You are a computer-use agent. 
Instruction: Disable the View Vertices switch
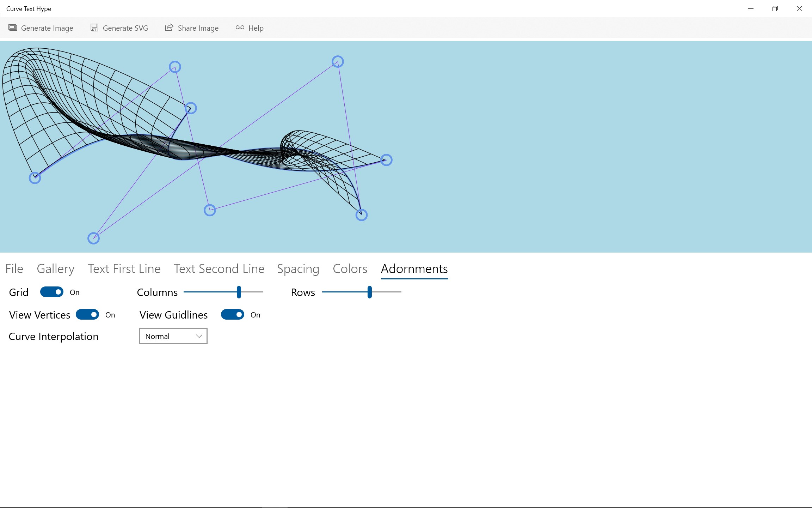pos(87,315)
